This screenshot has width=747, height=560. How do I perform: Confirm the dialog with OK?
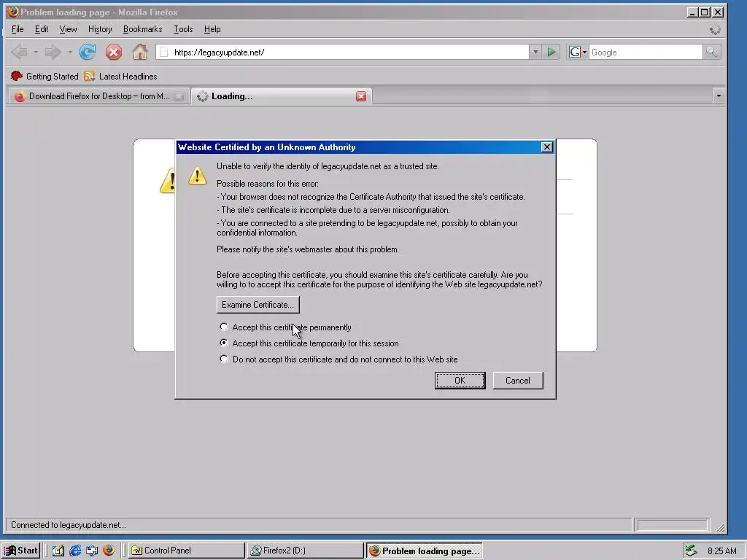tap(460, 381)
